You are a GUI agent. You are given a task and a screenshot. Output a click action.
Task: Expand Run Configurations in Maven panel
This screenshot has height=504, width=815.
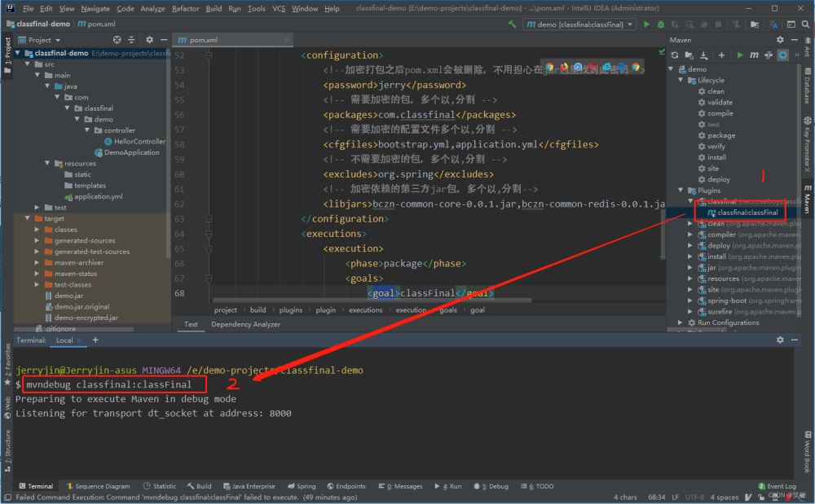click(x=681, y=323)
